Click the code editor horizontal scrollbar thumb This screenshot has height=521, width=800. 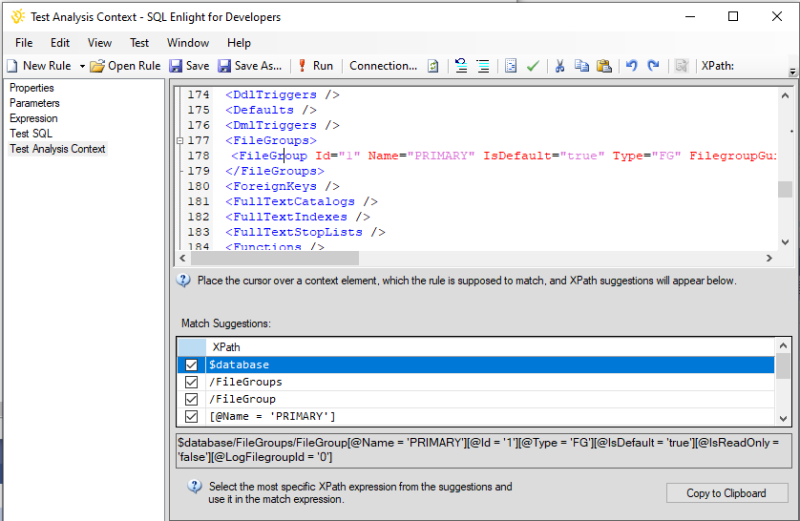click(x=275, y=258)
